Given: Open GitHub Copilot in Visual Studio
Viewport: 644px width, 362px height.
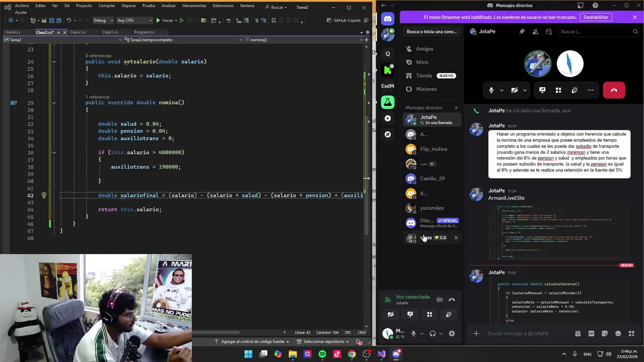Looking at the screenshot, I should [x=344, y=21].
